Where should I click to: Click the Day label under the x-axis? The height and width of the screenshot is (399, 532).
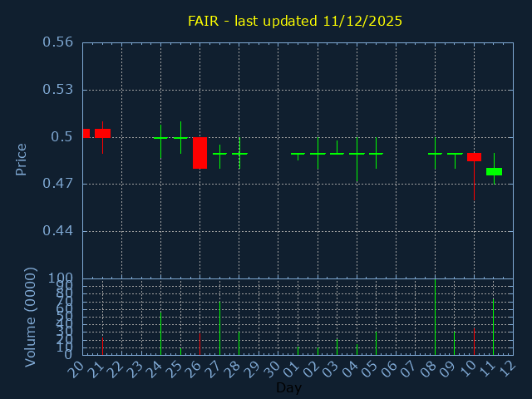(288, 388)
